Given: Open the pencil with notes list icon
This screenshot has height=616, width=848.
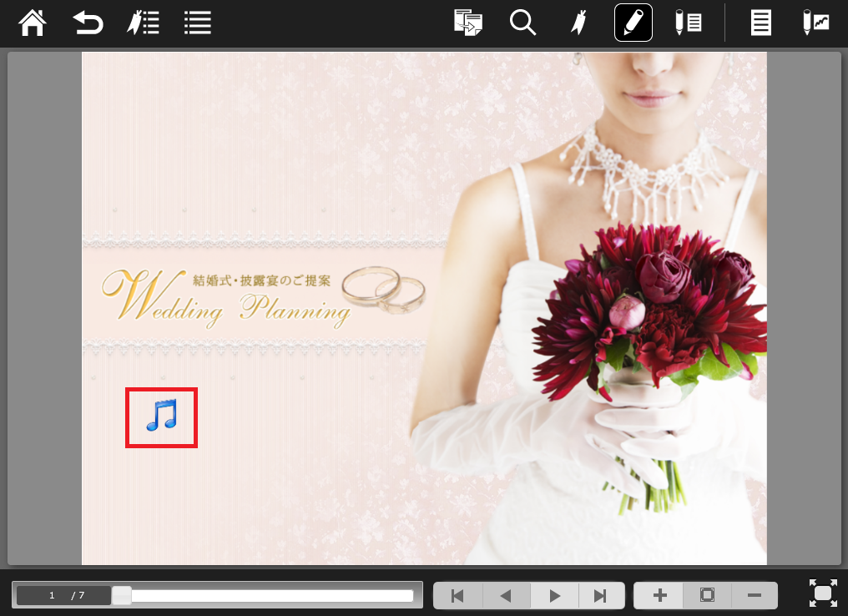Looking at the screenshot, I should point(688,23).
